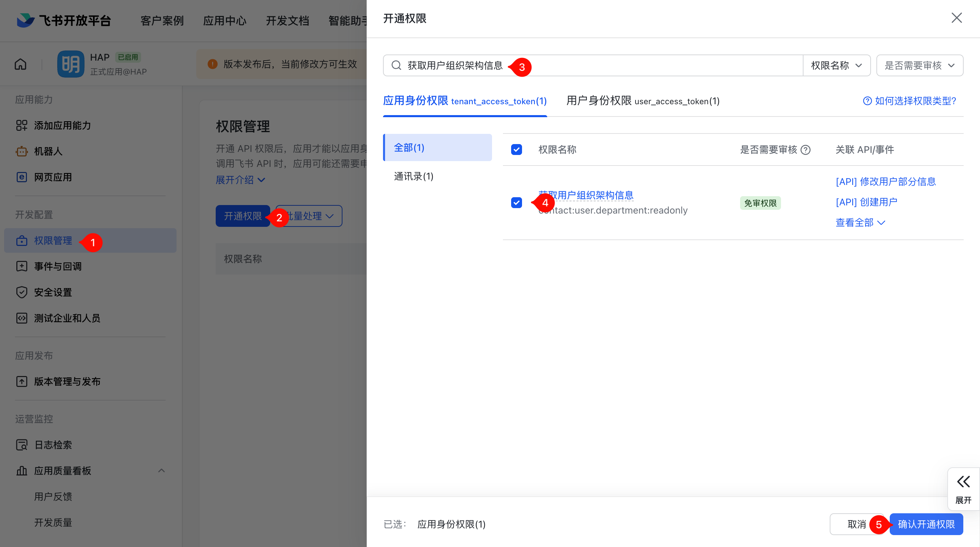980x547 pixels.
Task: Open 客户案例 in top navigation
Action: coord(162,20)
